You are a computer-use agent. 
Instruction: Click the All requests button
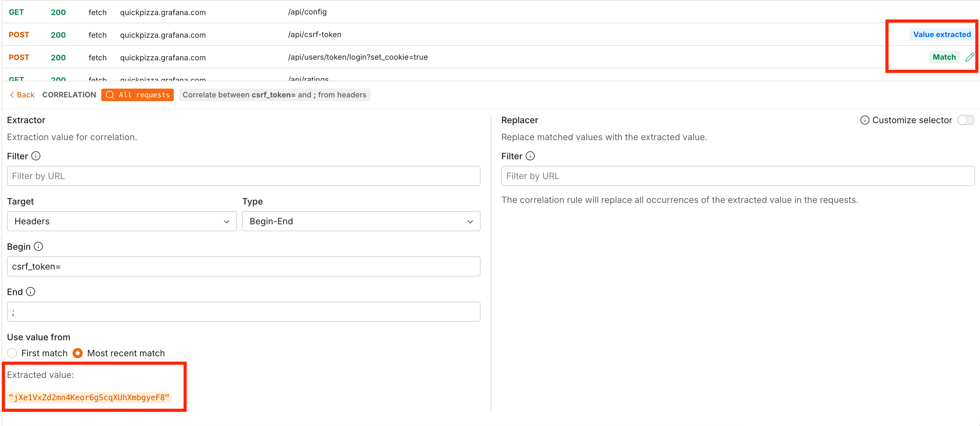137,95
